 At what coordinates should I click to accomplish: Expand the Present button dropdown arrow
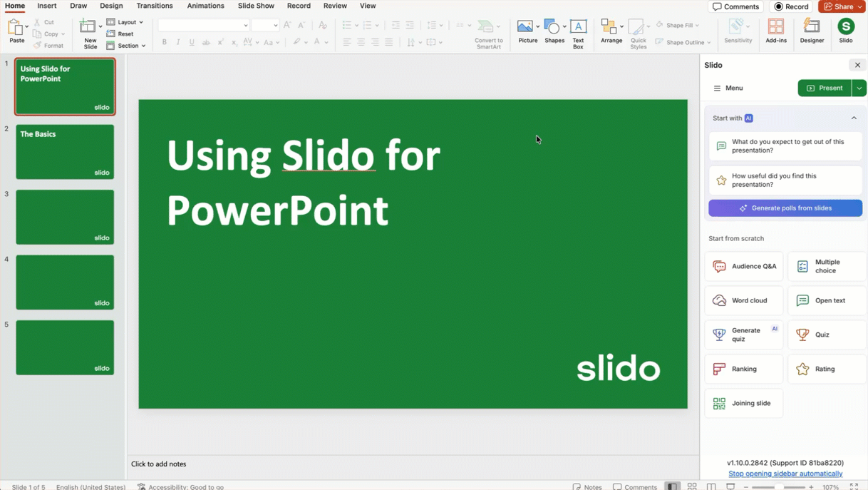[x=859, y=88]
